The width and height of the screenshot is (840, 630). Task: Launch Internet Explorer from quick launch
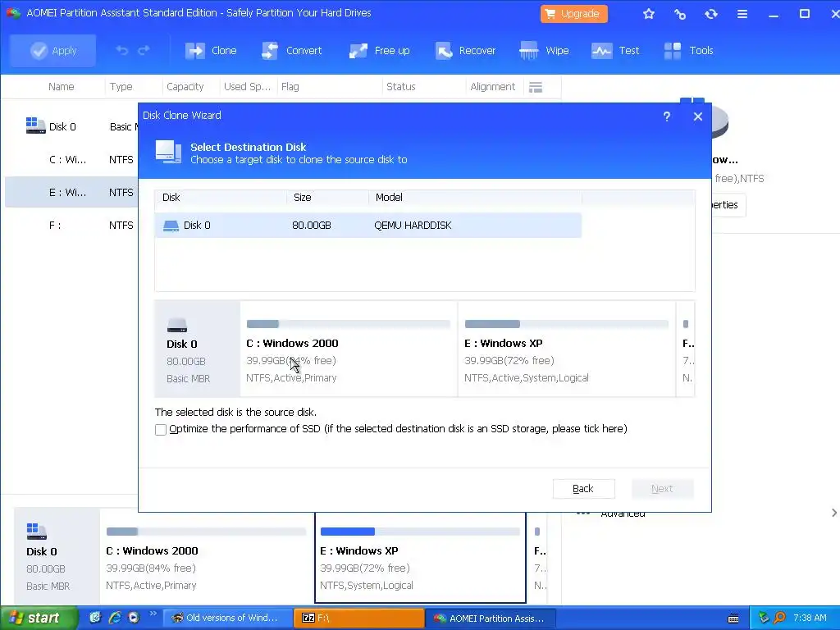click(x=115, y=618)
